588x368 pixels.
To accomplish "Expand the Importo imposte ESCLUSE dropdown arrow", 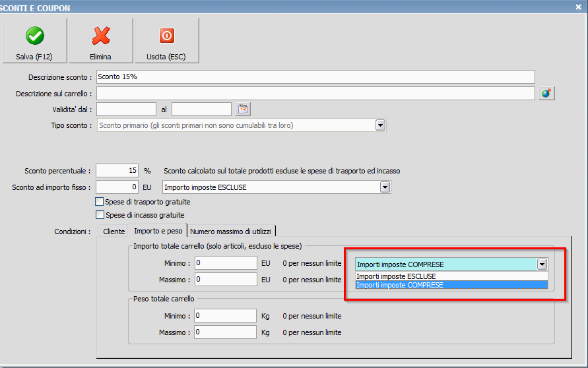I will (x=385, y=187).
